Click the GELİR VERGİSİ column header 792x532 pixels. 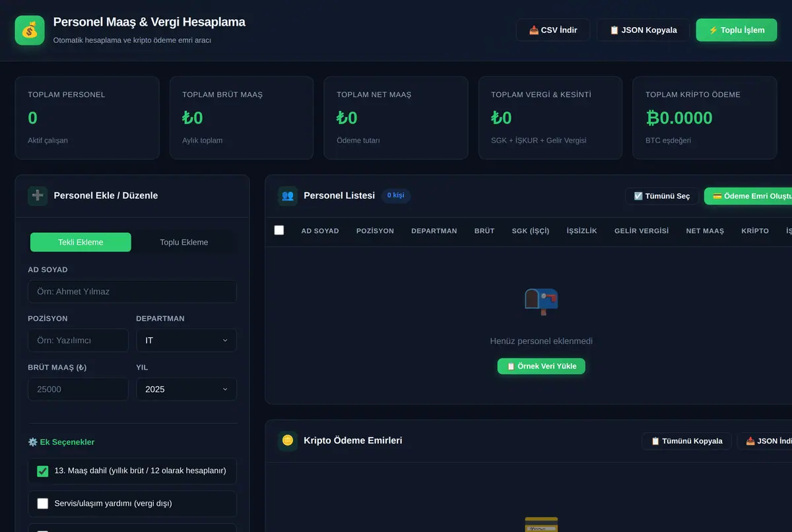642,231
